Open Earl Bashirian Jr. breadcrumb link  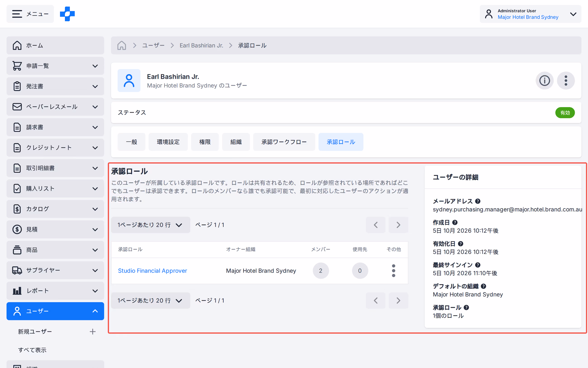(202, 46)
